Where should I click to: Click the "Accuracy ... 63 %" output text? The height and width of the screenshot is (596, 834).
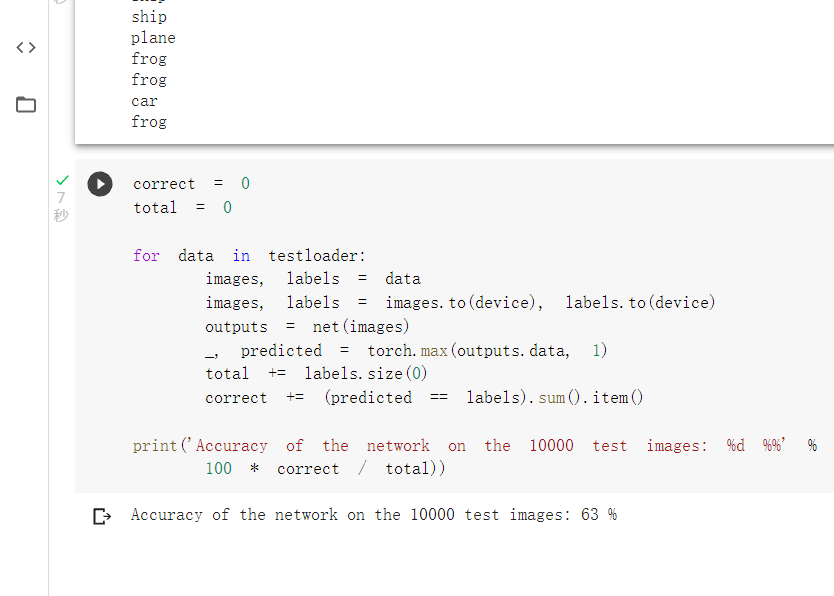[x=373, y=515]
